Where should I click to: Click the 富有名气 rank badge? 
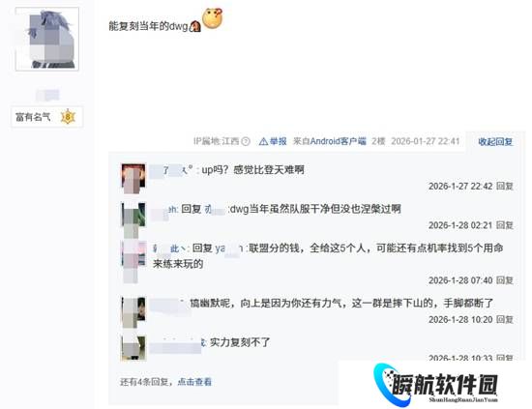[x=46, y=117]
